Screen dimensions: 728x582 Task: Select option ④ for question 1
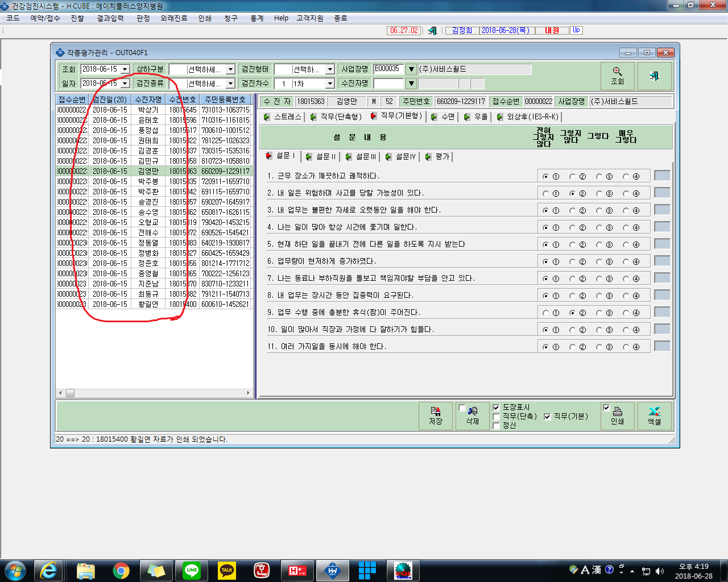point(626,177)
